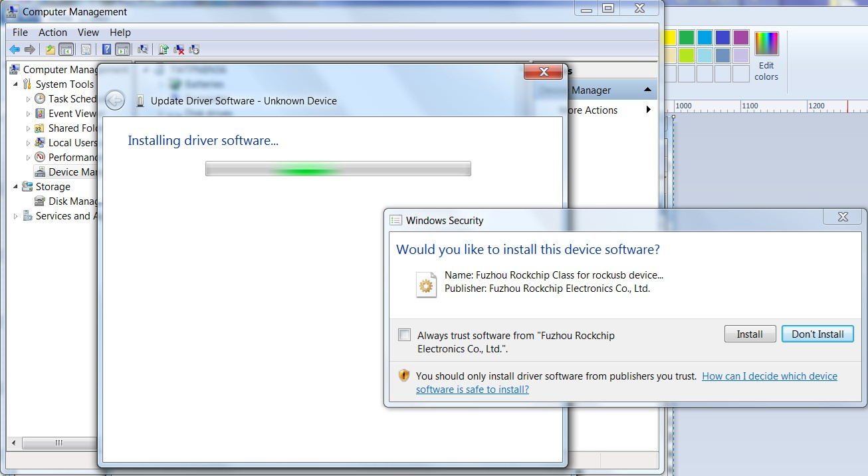Click the last toolbar icon with down arrow
This screenshot has height=476, width=868.
[194, 49]
